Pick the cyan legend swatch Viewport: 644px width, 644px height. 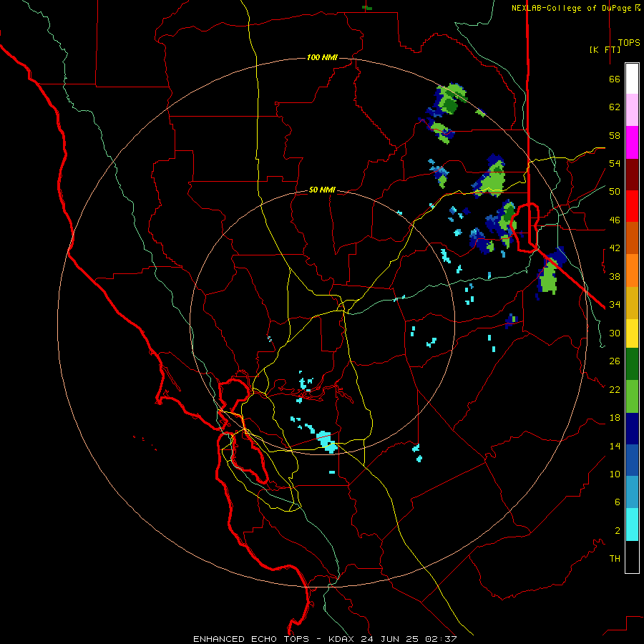(x=632, y=525)
